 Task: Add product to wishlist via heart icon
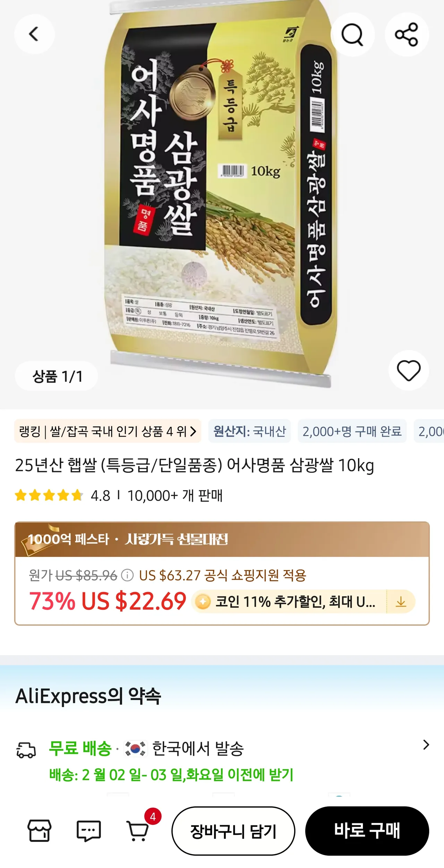click(x=409, y=370)
